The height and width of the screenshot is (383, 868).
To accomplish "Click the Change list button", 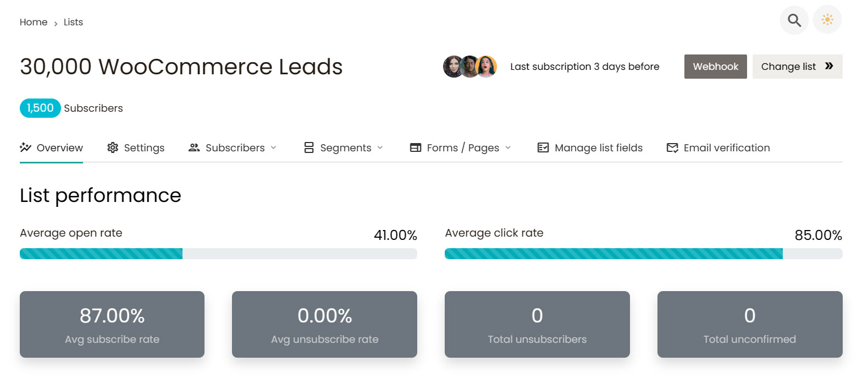I will (797, 67).
